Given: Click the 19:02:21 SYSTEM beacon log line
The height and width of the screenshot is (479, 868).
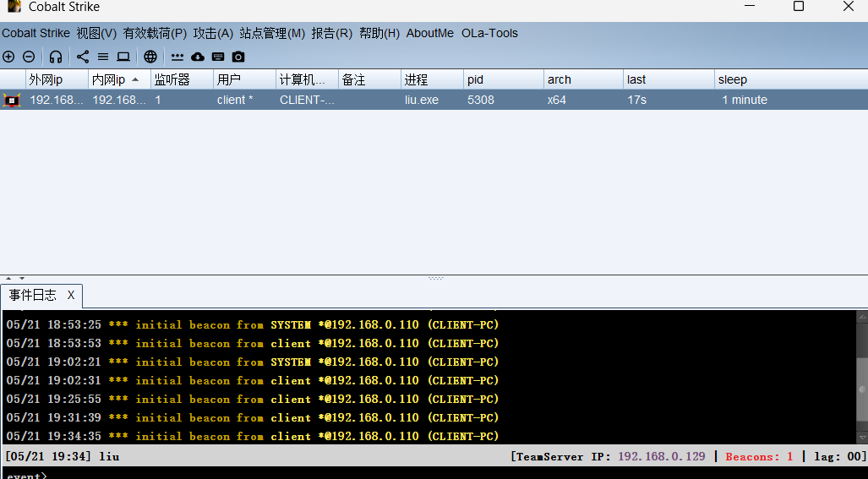Looking at the screenshot, I should tap(253, 362).
